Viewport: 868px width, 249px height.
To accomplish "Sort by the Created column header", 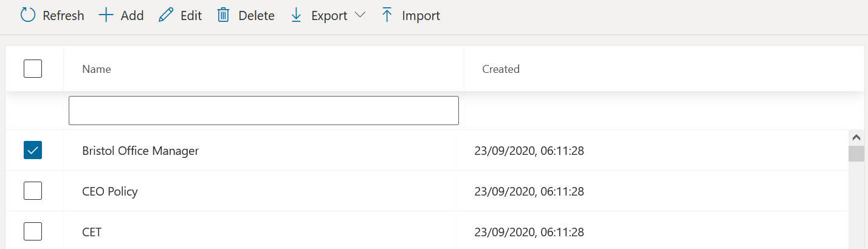I will pyautogui.click(x=501, y=69).
